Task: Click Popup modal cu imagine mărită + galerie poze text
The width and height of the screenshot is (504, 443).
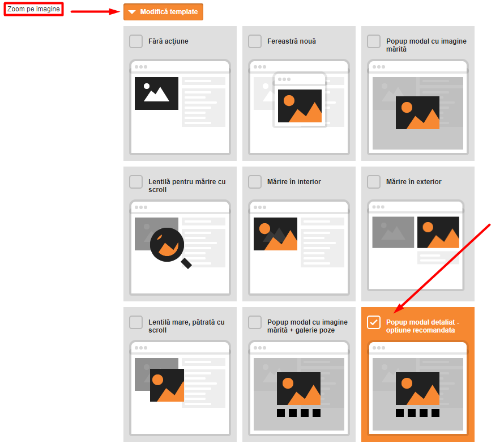Action: point(307,326)
